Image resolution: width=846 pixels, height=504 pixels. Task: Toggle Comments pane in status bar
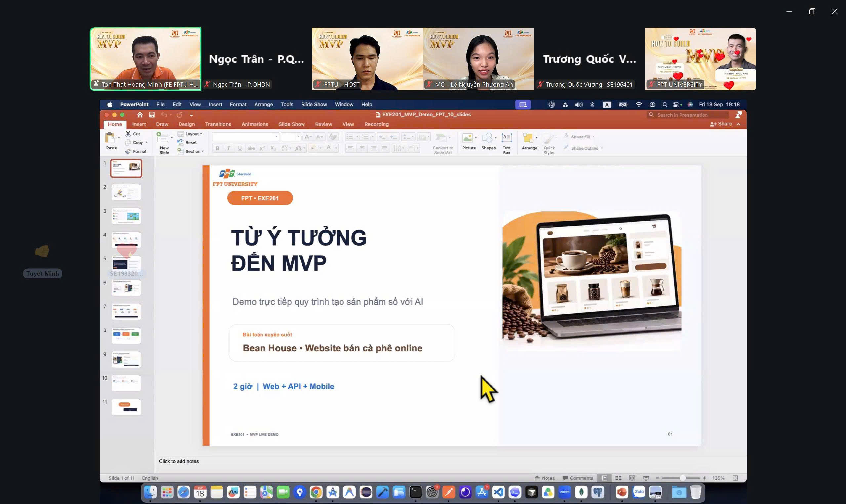pos(578,478)
